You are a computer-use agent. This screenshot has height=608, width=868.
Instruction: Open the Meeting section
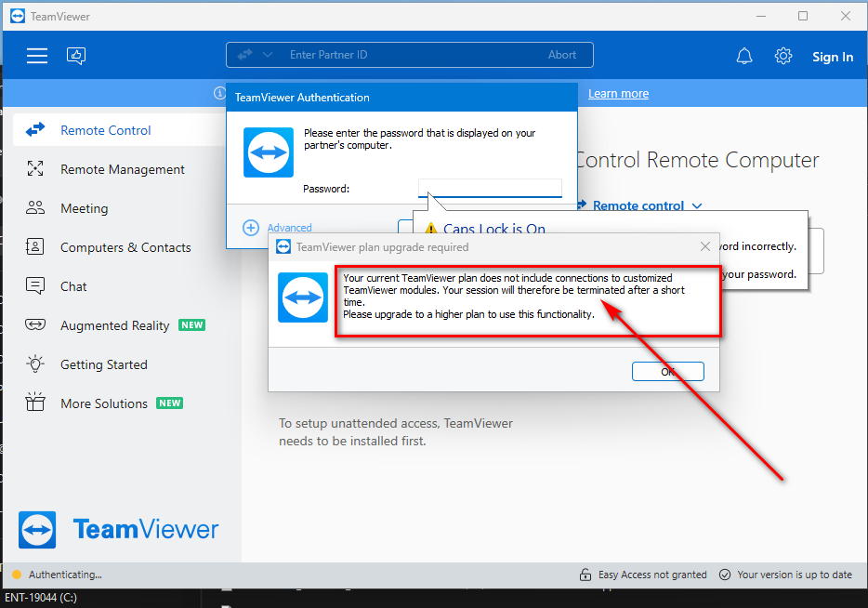point(85,208)
